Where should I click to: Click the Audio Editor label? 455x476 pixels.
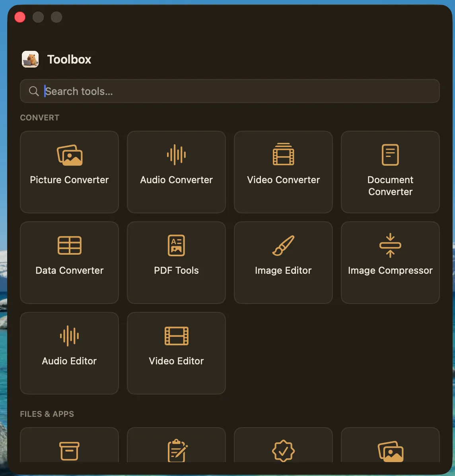tap(69, 361)
